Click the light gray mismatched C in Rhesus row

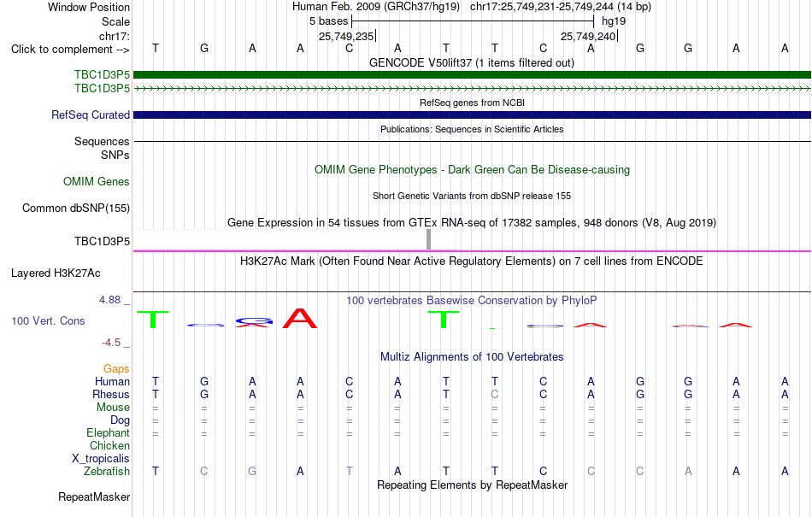click(495, 394)
